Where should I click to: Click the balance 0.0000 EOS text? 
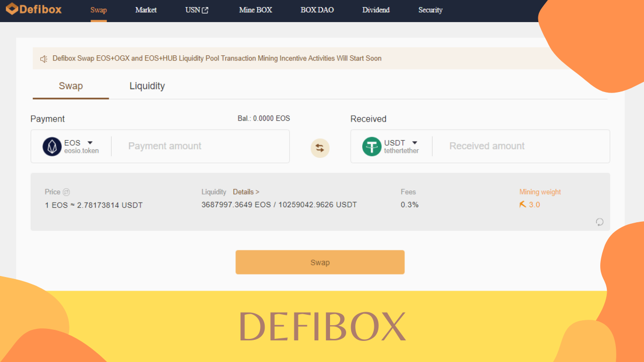pos(264,119)
